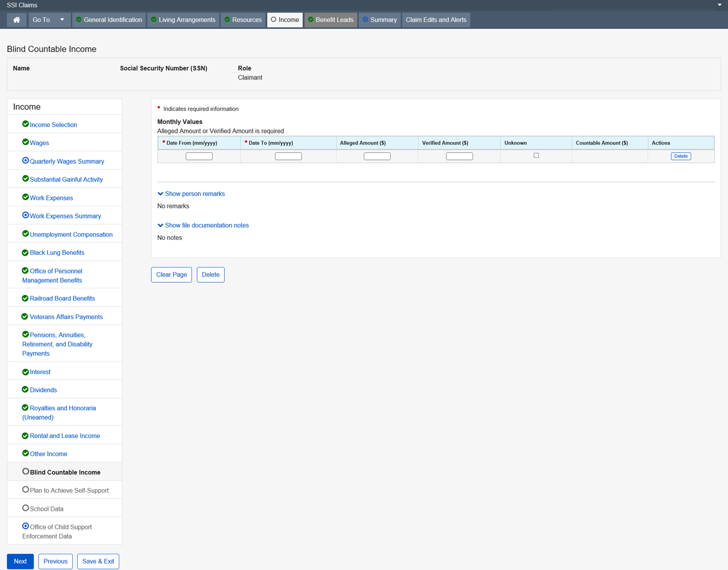Click the home icon in navigation bar
The height and width of the screenshot is (570, 728).
17,20
